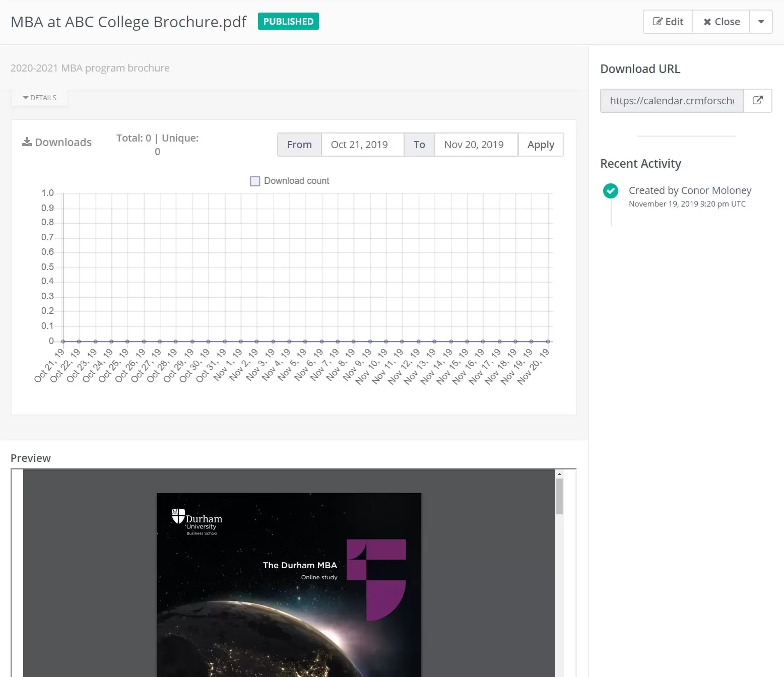Click the Nov 20, 19 data point on chart
Screen dimensions: 784x677
click(548, 342)
